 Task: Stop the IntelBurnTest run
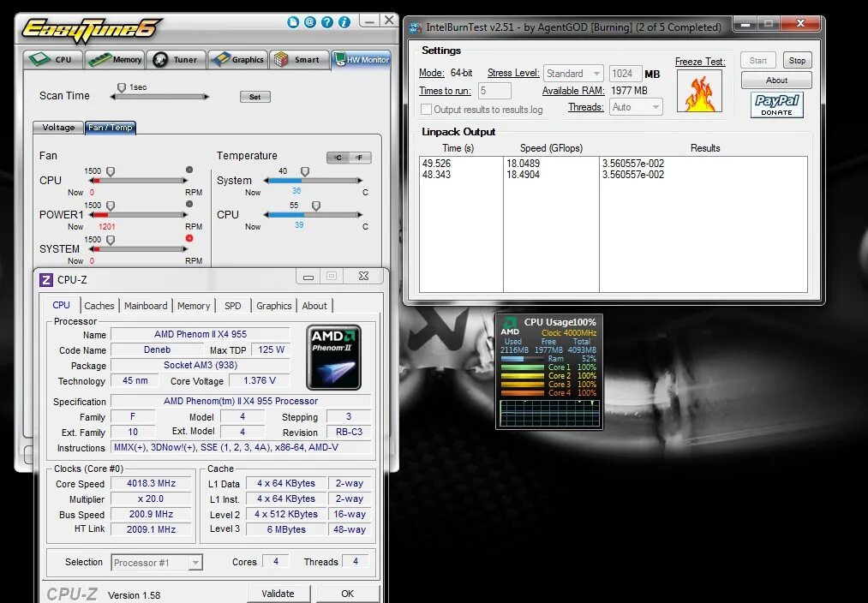(x=797, y=60)
